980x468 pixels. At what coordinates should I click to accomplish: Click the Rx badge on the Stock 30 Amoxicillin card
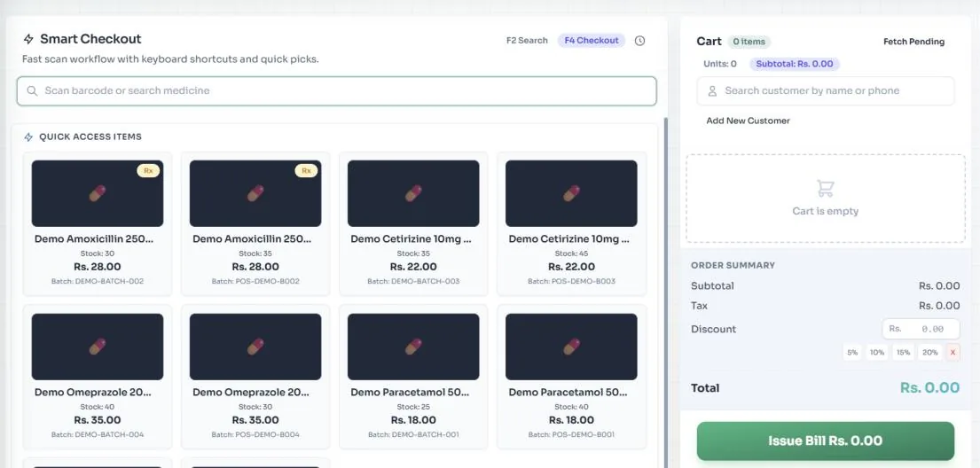[x=148, y=170]
